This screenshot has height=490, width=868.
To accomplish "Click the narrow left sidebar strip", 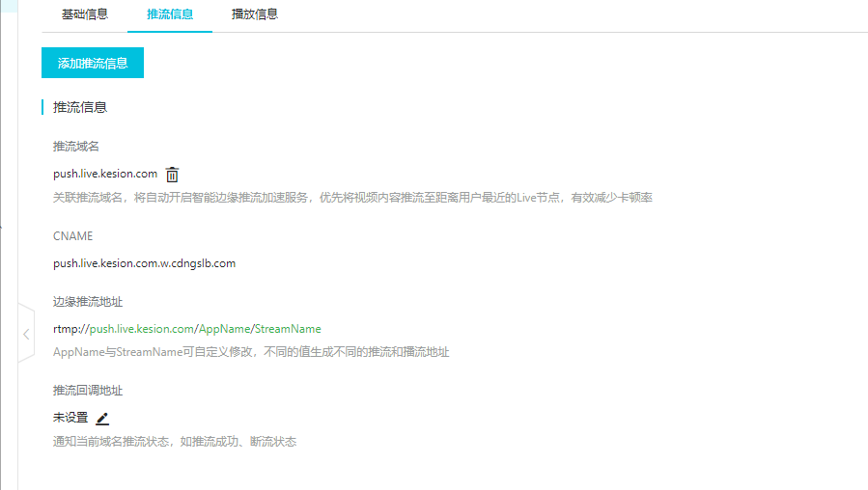I will tap(8, 241).
